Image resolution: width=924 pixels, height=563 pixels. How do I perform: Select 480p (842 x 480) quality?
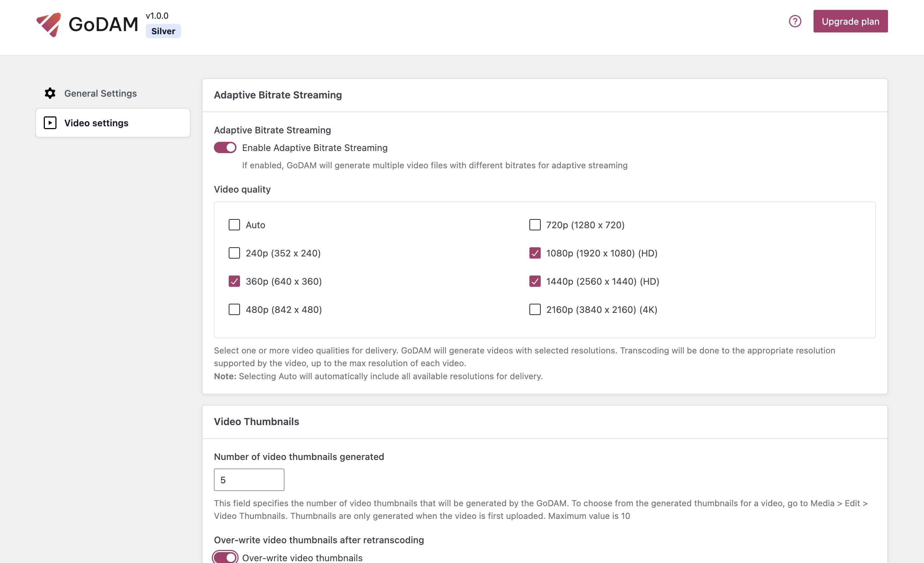[x=234, y=309]
